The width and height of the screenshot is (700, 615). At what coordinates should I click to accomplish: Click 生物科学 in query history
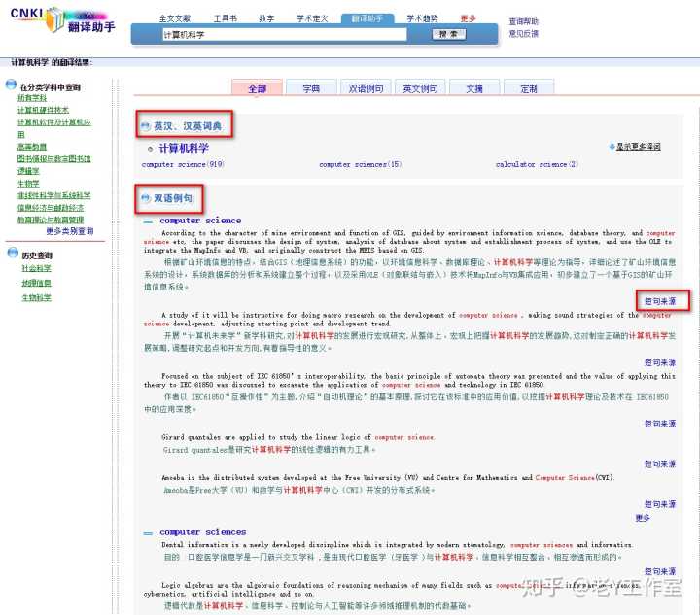click(x=36, y=297)
